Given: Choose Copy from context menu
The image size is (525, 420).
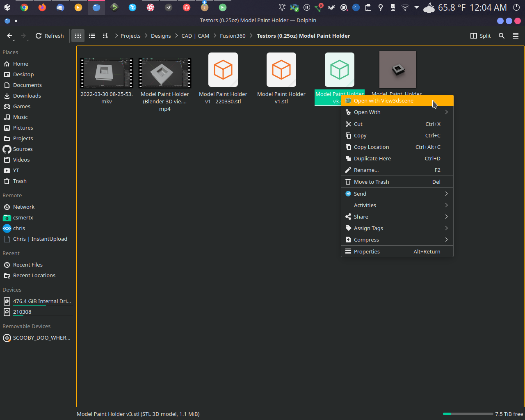Looking at the screenshot, I should point(397,136).
